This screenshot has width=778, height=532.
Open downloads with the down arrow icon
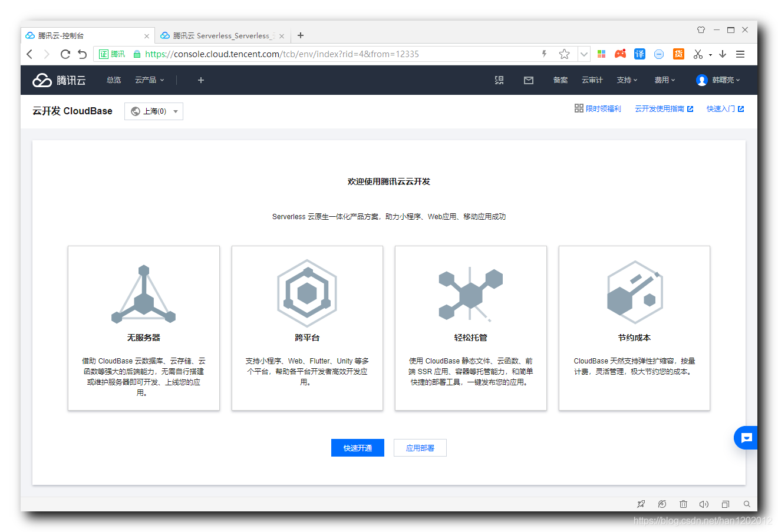click(723, 54)
